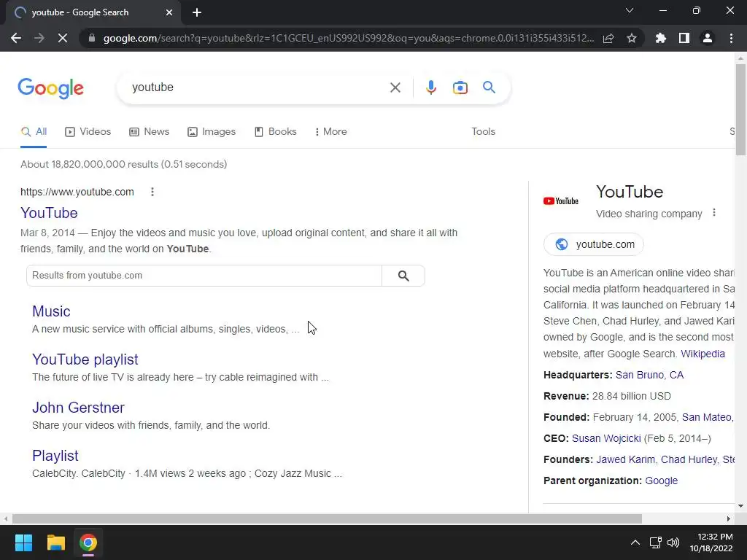Open File Explorer from the taskbar
This screenshot has width=747, height=560.
click(55, 542)
